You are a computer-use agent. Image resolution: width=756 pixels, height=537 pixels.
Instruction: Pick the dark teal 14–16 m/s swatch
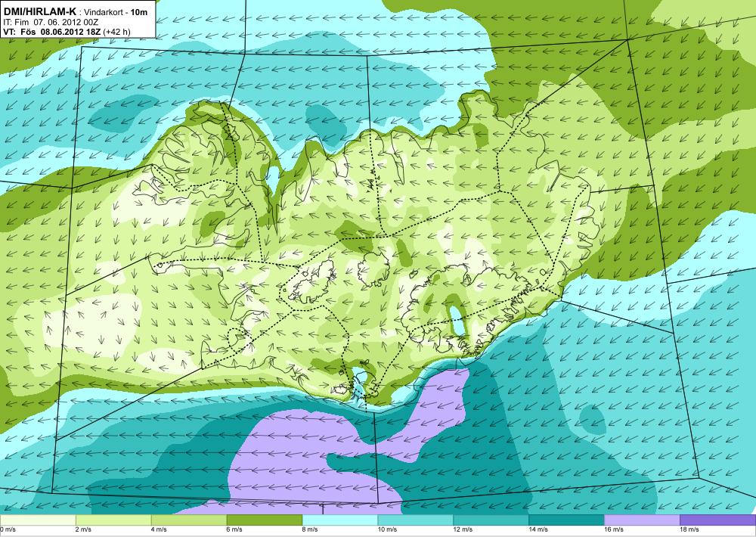pyautogui.click(x=566, y=520)
